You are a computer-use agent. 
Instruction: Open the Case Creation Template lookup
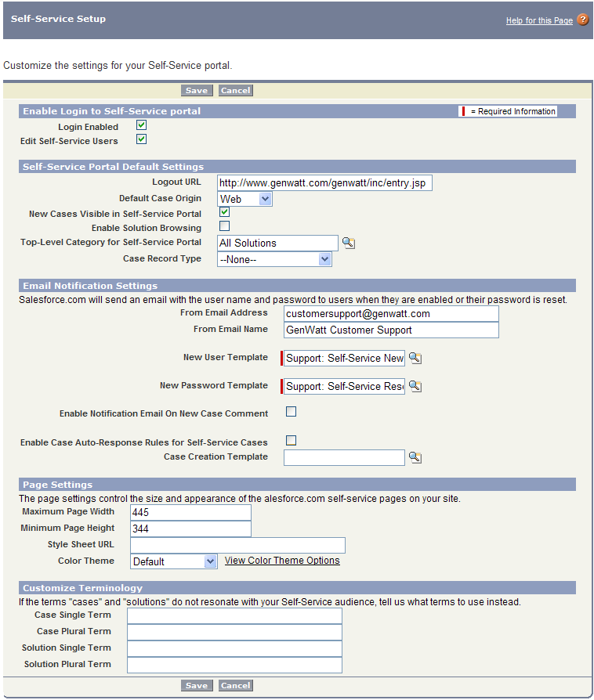[x=415, y=457]
